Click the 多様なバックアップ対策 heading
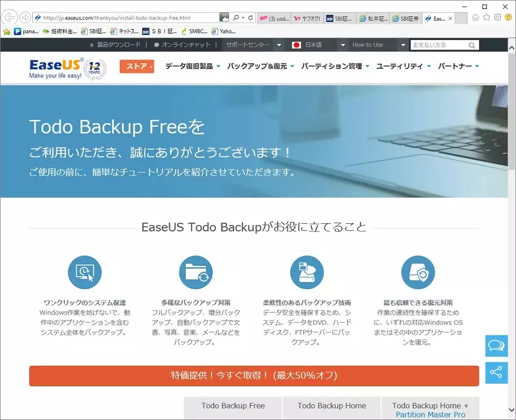The height and width of the screenshot is (420, 516). tap(196, 303)
